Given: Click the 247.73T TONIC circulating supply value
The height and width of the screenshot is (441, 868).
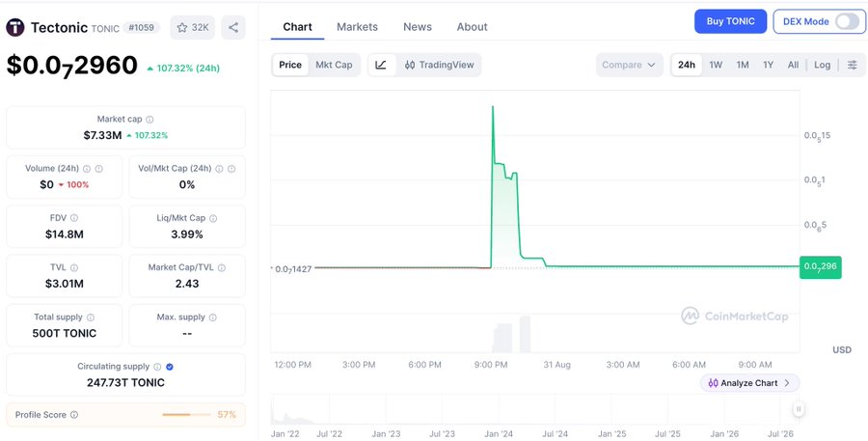Looking at the screenshot, I should pos(125,383).
